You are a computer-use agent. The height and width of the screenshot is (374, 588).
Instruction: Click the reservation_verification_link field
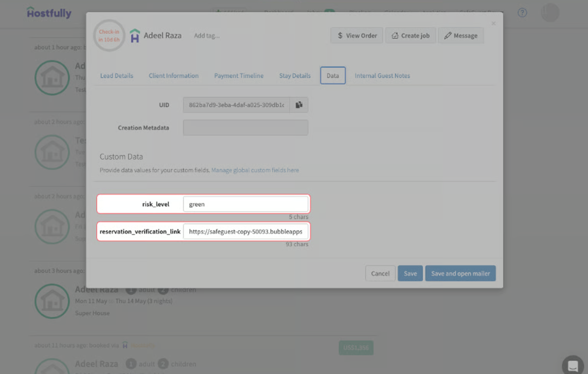245,231
